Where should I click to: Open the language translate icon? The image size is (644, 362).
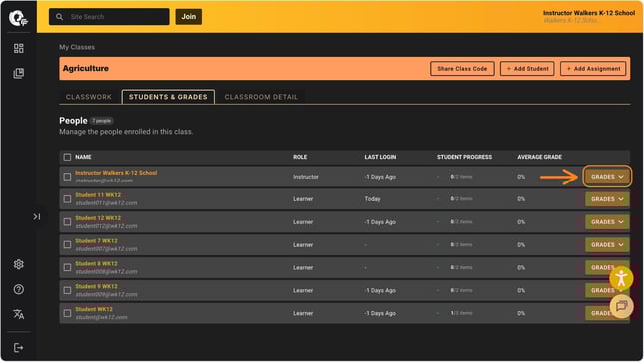pos(19,314)
